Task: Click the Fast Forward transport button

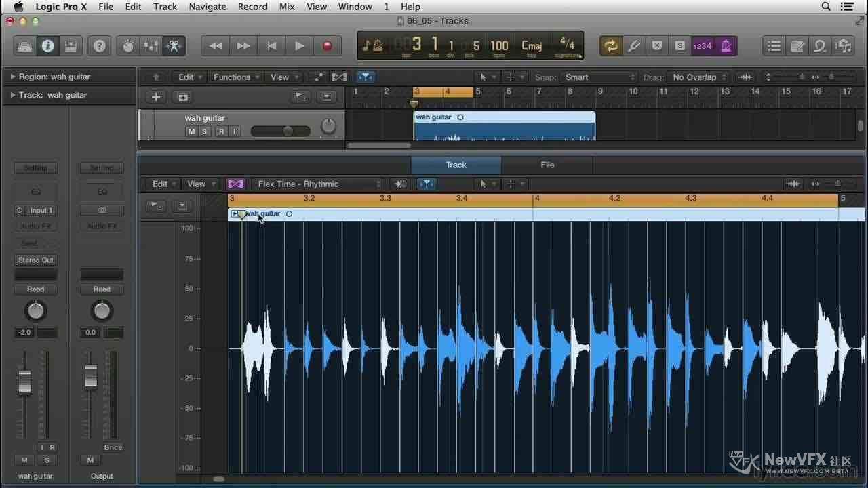Action: pos(243,46)
